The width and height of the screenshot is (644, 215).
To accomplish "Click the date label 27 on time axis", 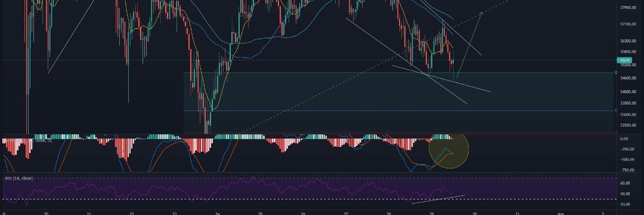I will pyautogui.click(x=346, y=213).
